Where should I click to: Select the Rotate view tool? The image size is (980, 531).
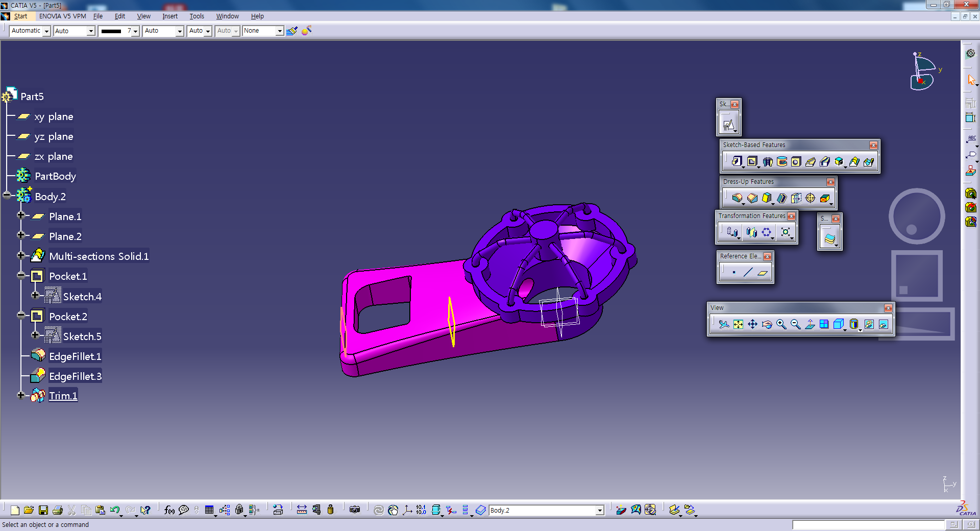point(767,324)
